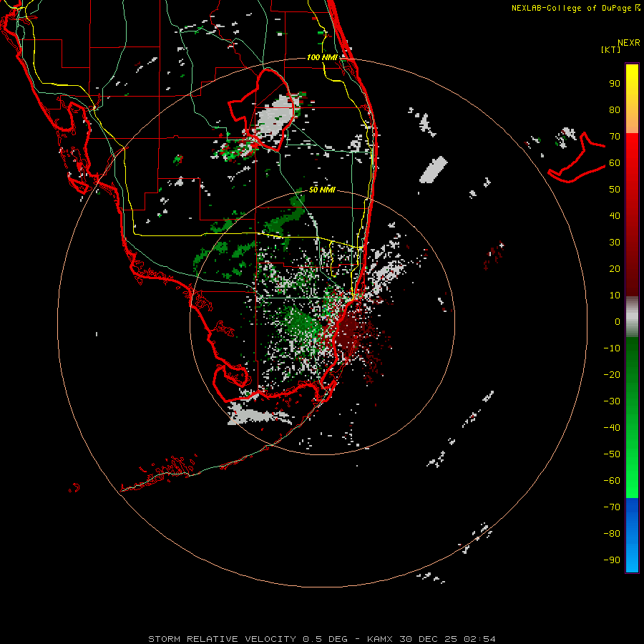
Task: Click the 40 value on the velocity scale
Action: pos(615,216)
